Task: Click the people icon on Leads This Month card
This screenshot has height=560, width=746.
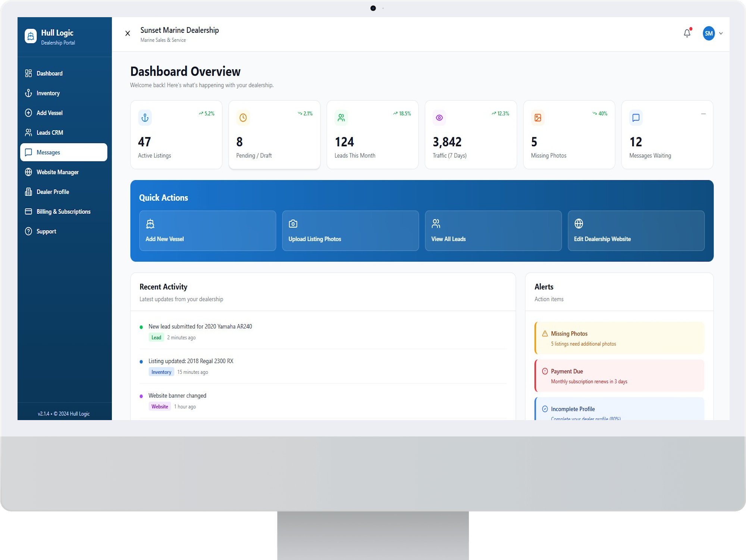Action: click(341, 118)
